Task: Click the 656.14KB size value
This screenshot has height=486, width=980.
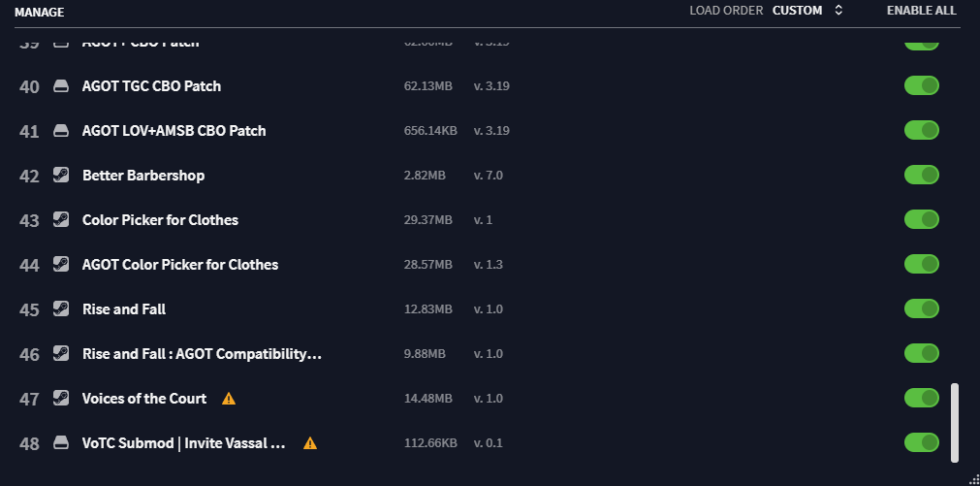Action: (x=430, y=131)
